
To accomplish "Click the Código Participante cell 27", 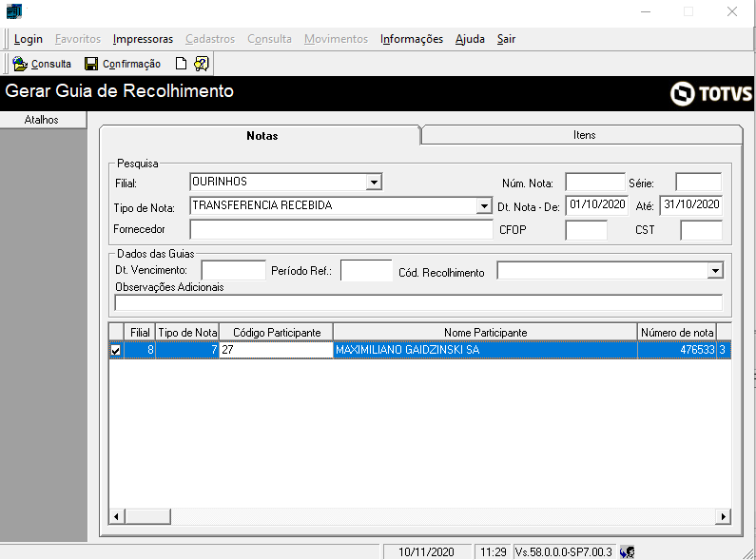I will point(277,350).
